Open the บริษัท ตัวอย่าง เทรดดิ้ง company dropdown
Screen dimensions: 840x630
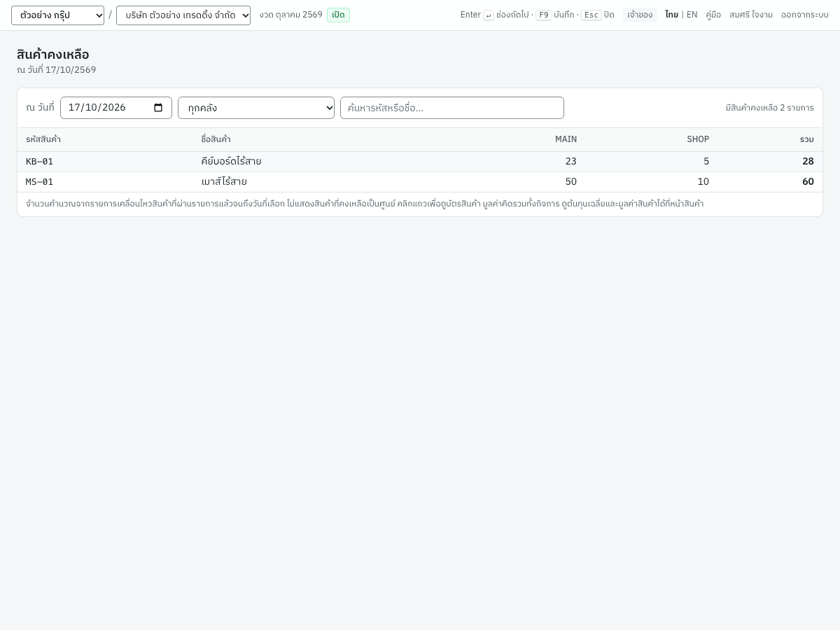click(183, 15)
